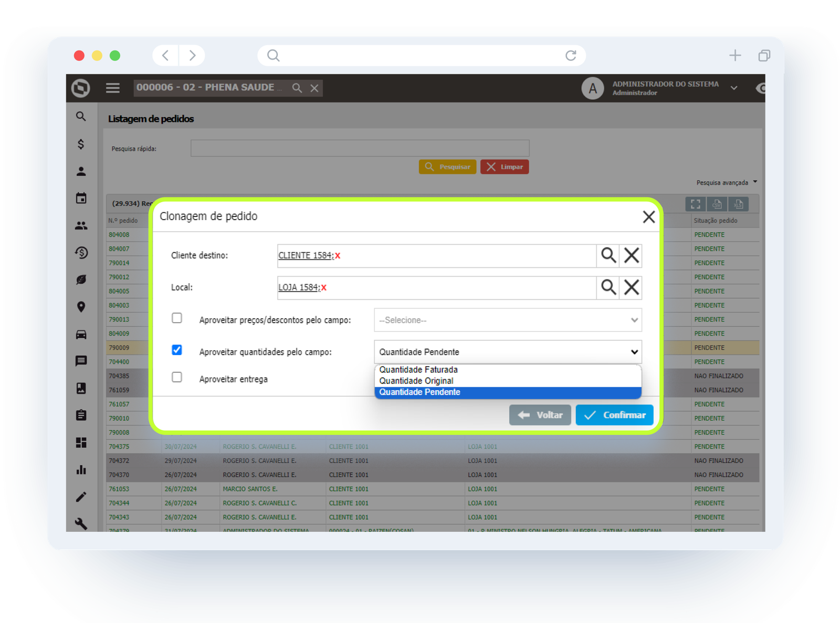
Task: Open the chat message sidebar icon
Action: point(81,361)
